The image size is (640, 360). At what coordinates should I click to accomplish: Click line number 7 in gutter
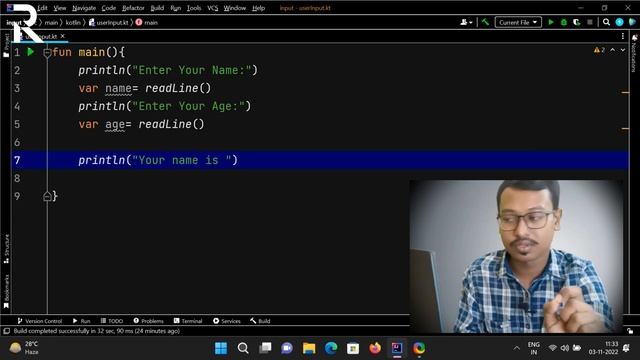17,160
